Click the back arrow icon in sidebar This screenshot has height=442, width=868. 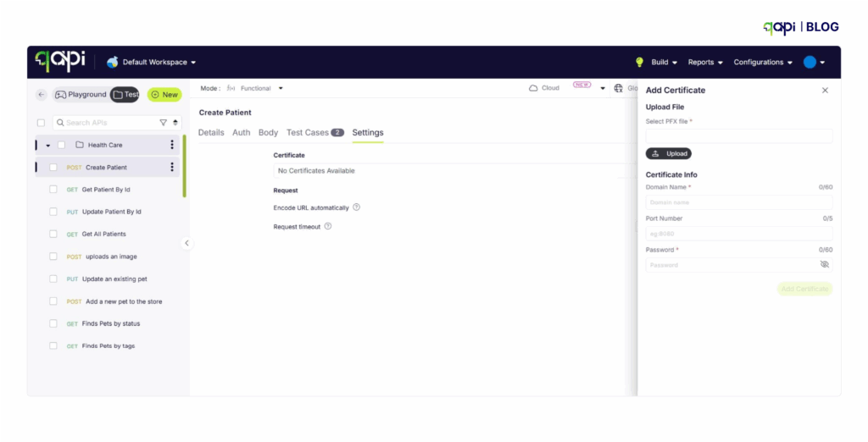(x=41, y=95)
